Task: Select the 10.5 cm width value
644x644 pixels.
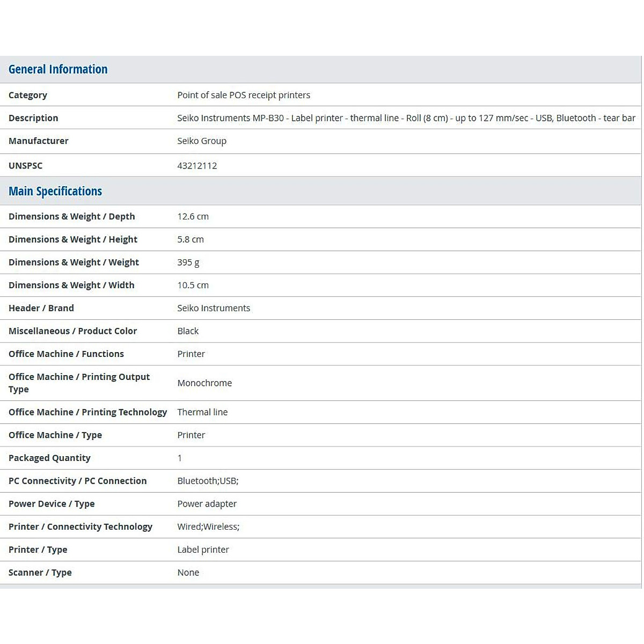Action: [x=193, y=286]
